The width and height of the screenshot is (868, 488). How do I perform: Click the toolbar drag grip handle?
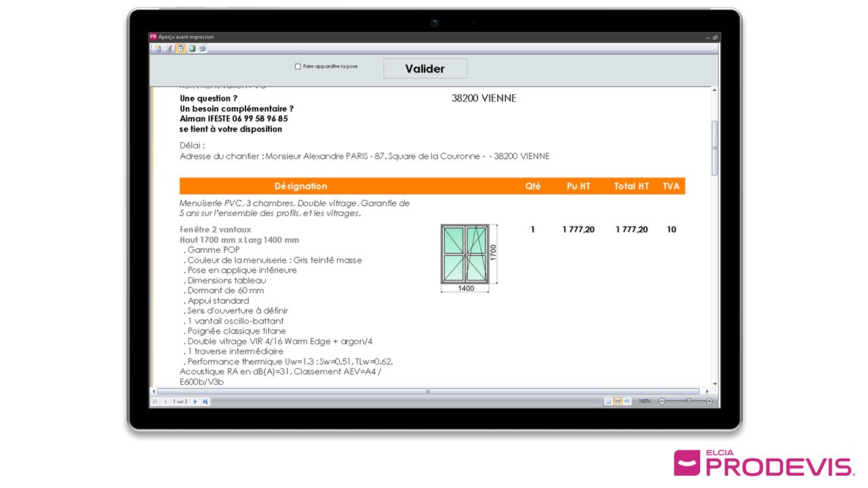coord(151,48)
